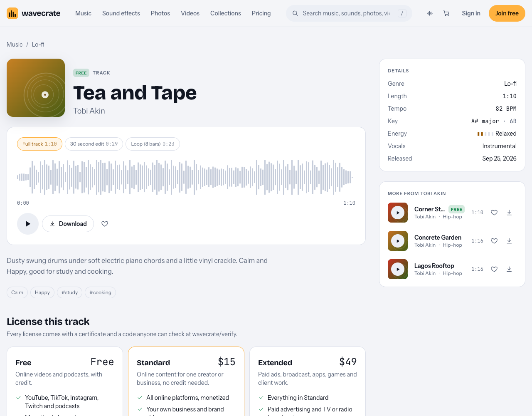This screenshot has width=532, height=416.
Task: Like the Concrete Garden track
Action: (494, 241)
